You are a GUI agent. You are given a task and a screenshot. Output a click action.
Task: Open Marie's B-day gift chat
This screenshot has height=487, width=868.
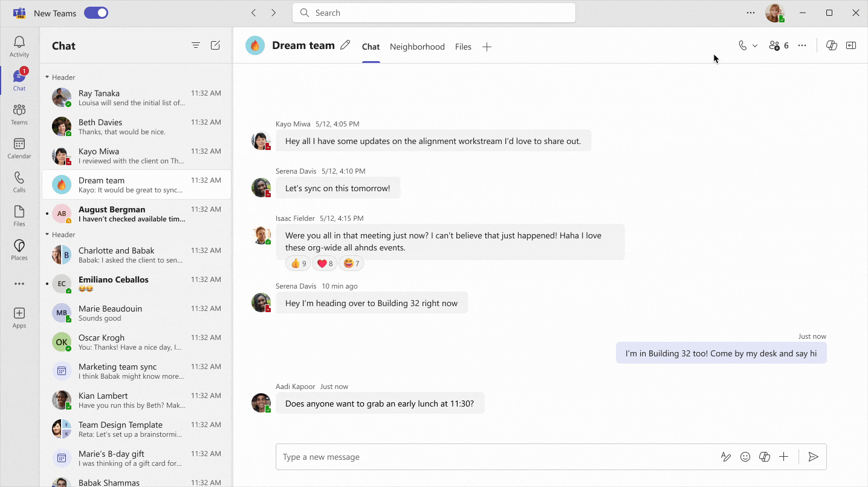137,459
